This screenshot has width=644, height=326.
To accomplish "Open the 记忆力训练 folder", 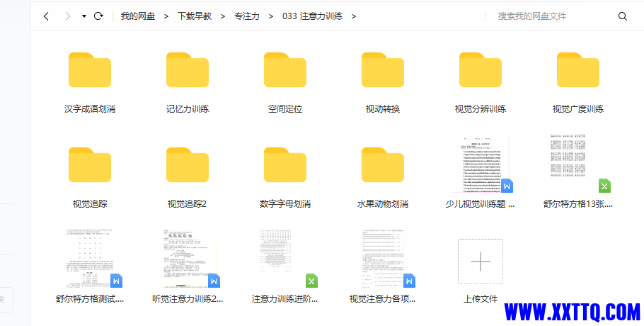I will coord(188,70).
